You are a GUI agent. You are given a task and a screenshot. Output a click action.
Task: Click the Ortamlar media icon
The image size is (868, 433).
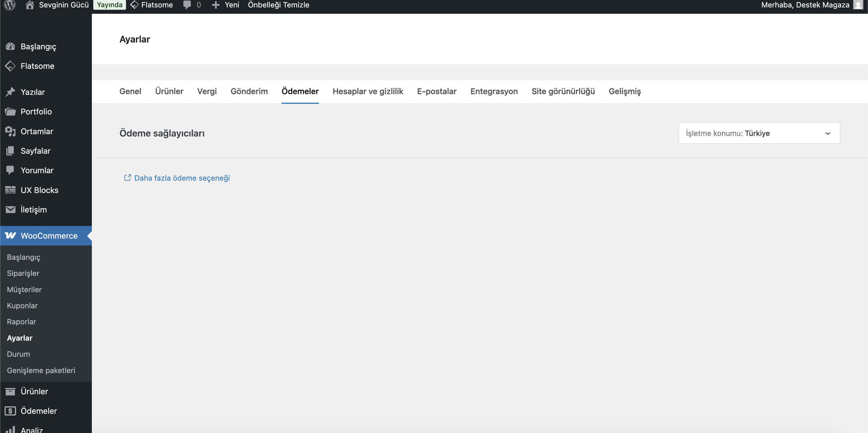coord(10,131)
